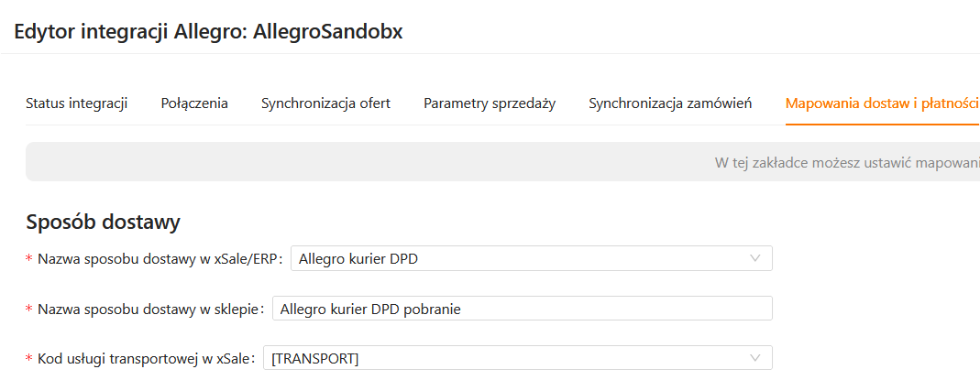Go to Synchronizacja ofert tab
This screenshot has height=391, width=980.
pyautogui.click(x=325, y=103)
